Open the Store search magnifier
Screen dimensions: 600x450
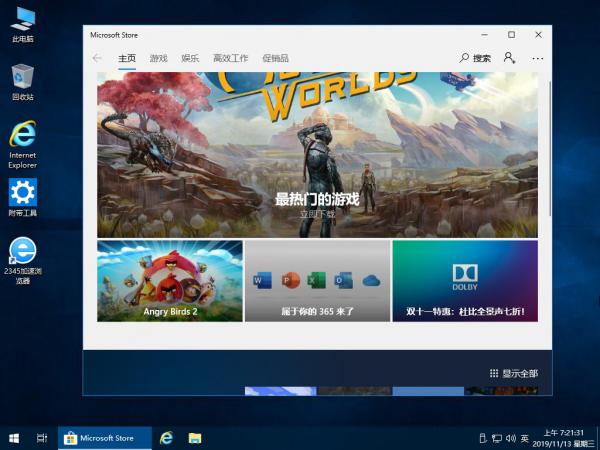pyautogui.click(x=464, y=58)
